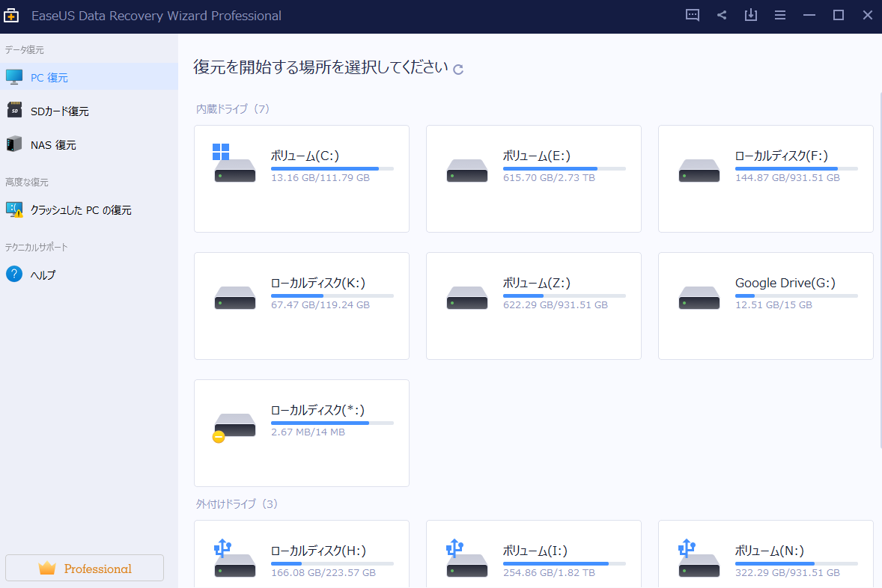Viewport: 882px width, 588px height.
Task: Click the 166.08 GB/223.57 GB size text
Action: coord(323,572)
